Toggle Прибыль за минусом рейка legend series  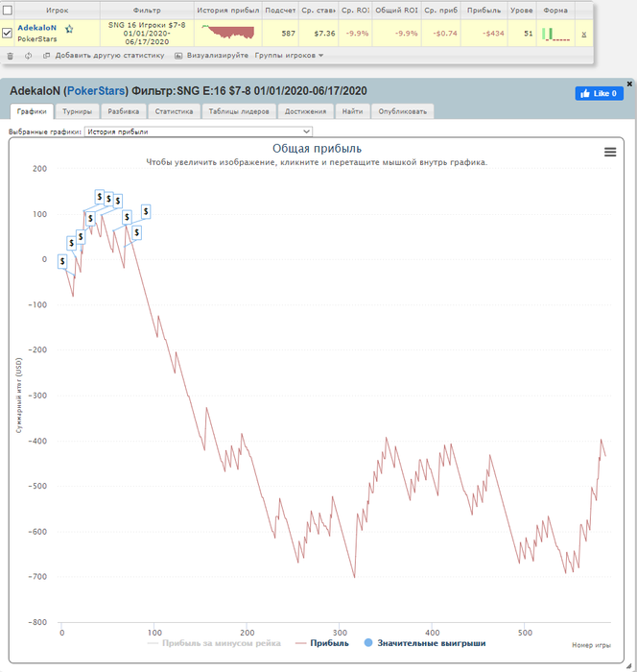point(214,643)
